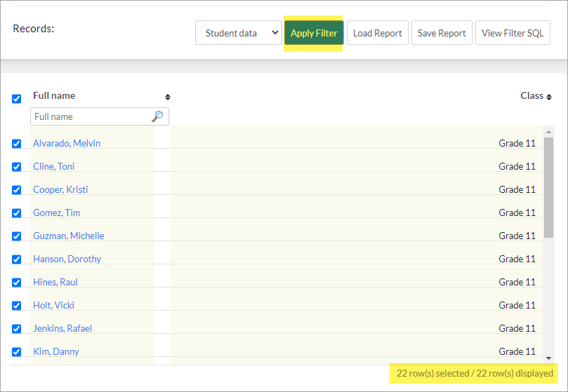The image size is (568, 392).
Task: Click the scrollbar up arrow
Action: [x=548, y=132]
